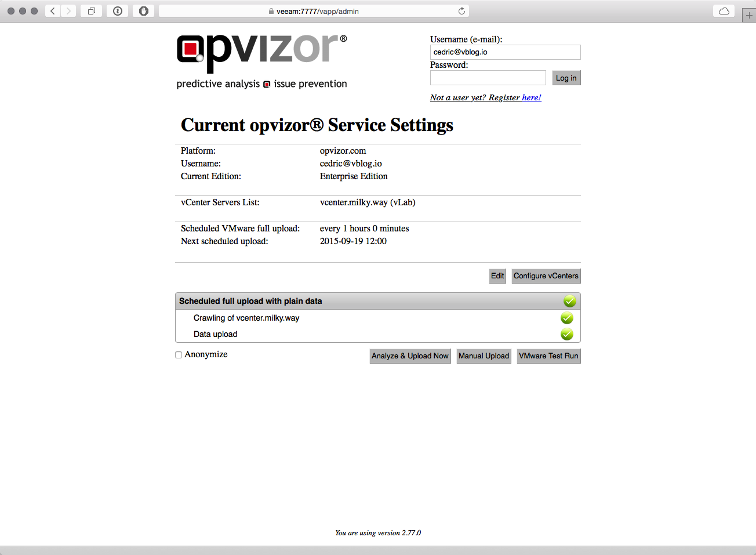
Task: Click the Edit settings button
Action: pyautogui.click(x=497, y=276)
